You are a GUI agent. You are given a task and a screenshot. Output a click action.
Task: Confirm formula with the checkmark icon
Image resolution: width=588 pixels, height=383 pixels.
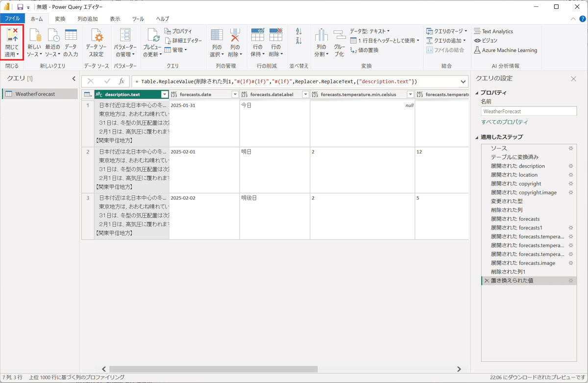(x=107, y=81)
